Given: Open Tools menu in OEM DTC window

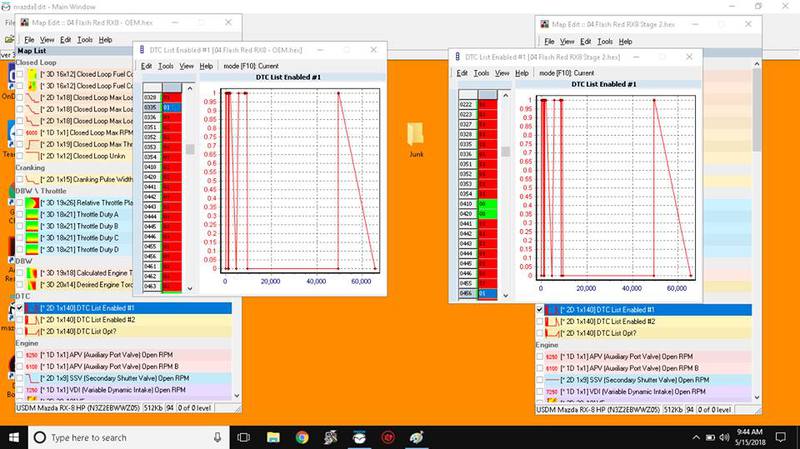Looking at the screenshot, I should point(165,66).
